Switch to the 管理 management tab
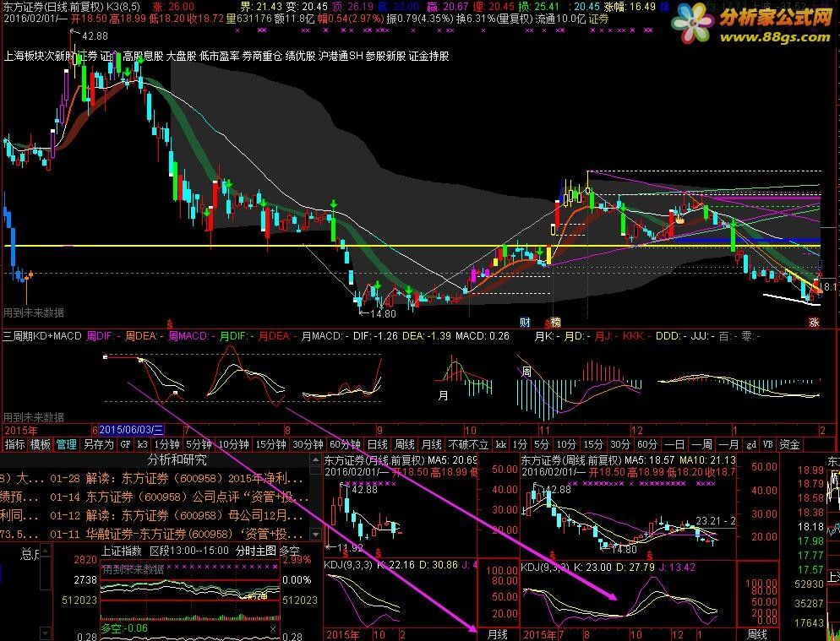The image size is (840, 641). pos(67,444)
